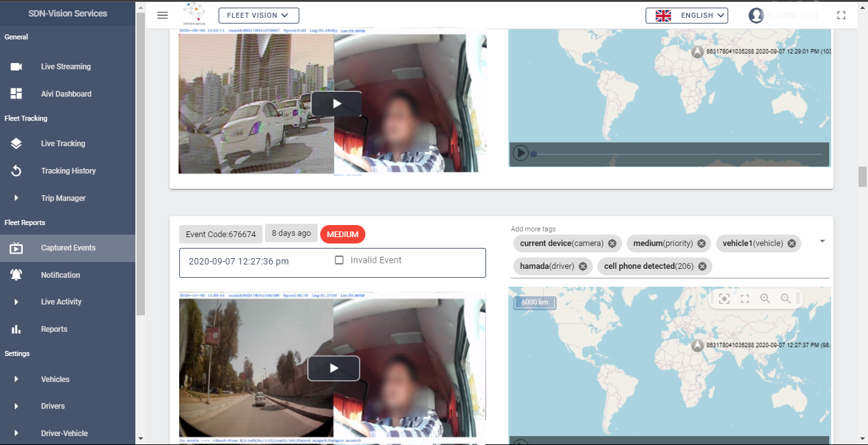This screenshot has height=445, width=868.
Task: Remove the hamada(driver) tag
Action: coord(583,266)
